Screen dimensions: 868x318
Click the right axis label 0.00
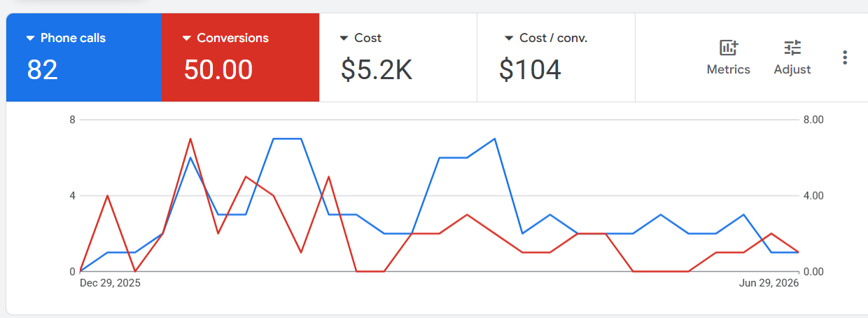pos(813,271)
